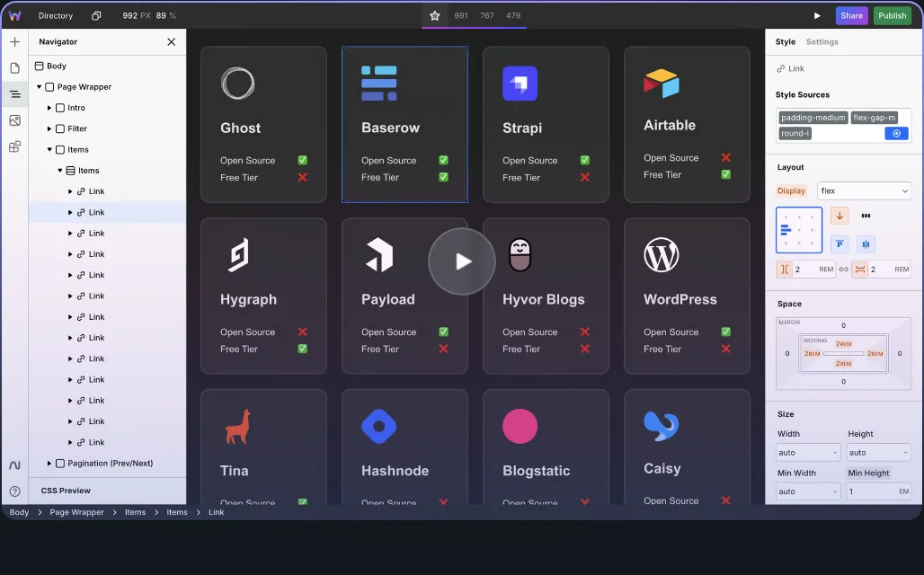The height and width of the screenshot is (575, 924).
Task: Start preview with the top play icon
Action: (817, 16)
